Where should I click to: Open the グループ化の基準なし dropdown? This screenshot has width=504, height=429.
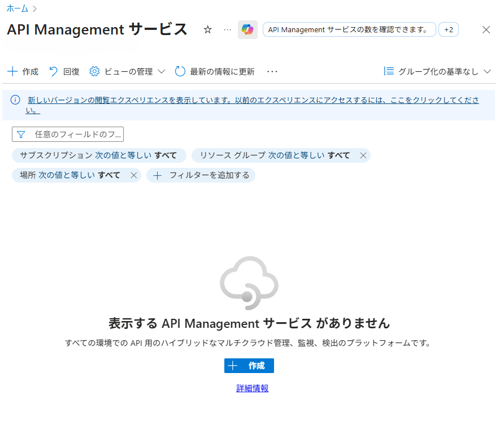[x=437, y=71]
